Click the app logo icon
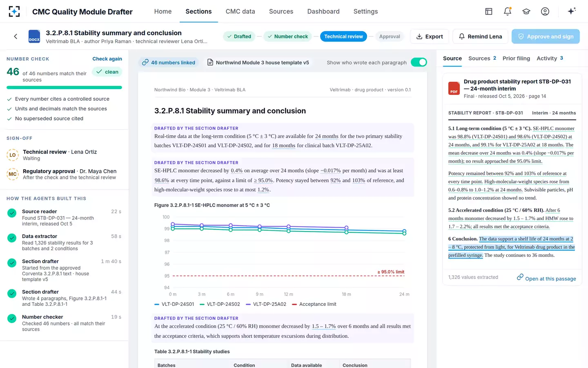This screenshot has height=368, width=588. coord(14,11)
